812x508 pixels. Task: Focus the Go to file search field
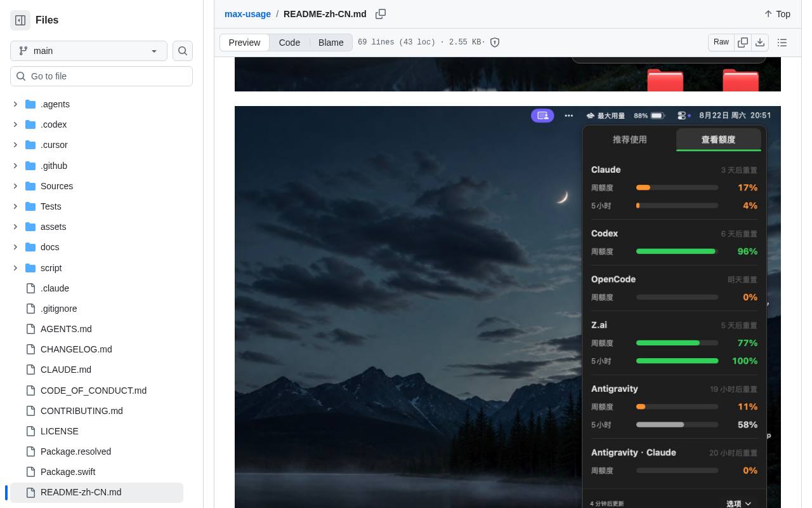(x=101, y=76)
